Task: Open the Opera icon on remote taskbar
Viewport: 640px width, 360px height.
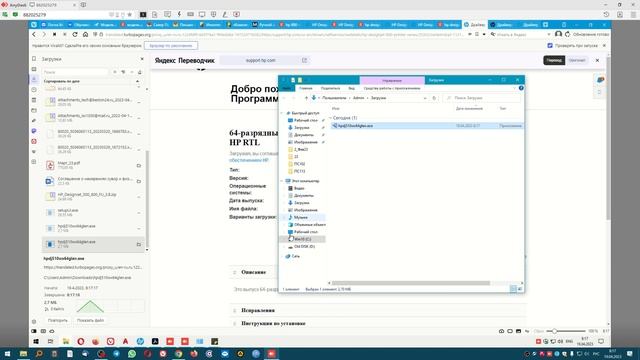Action: [81, 342]
